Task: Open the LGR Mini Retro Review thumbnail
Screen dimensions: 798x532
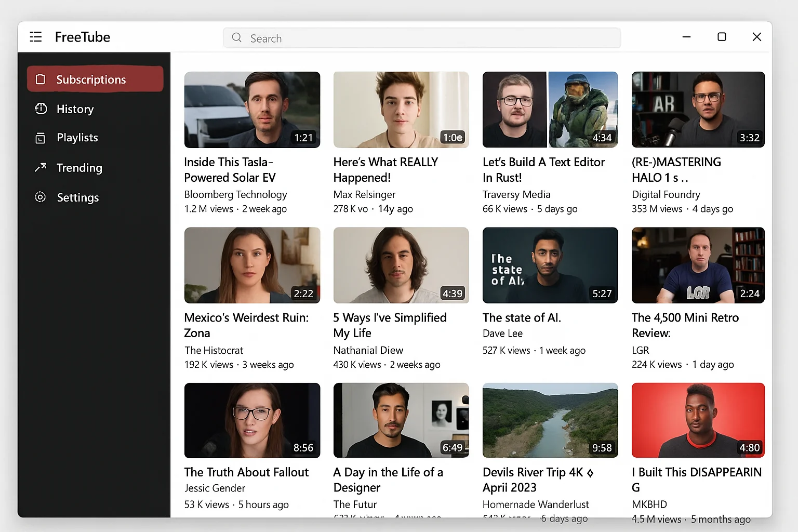Action: coord(698,265)
